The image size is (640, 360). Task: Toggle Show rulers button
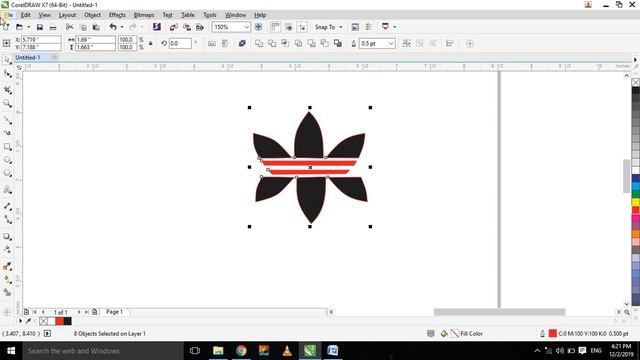(x=276, y=27)
